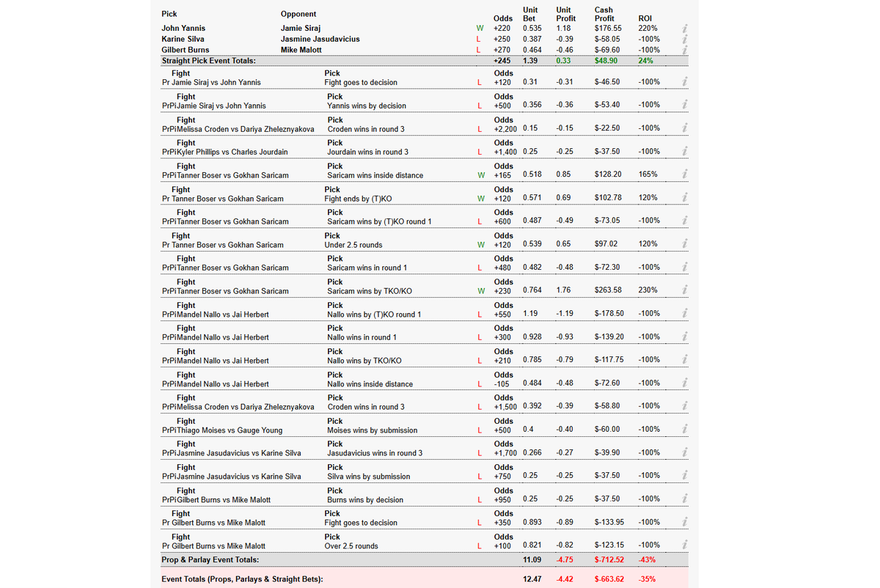Click the Unit Bet column header
Screen dimensions: 880x588
coord(529,14)
